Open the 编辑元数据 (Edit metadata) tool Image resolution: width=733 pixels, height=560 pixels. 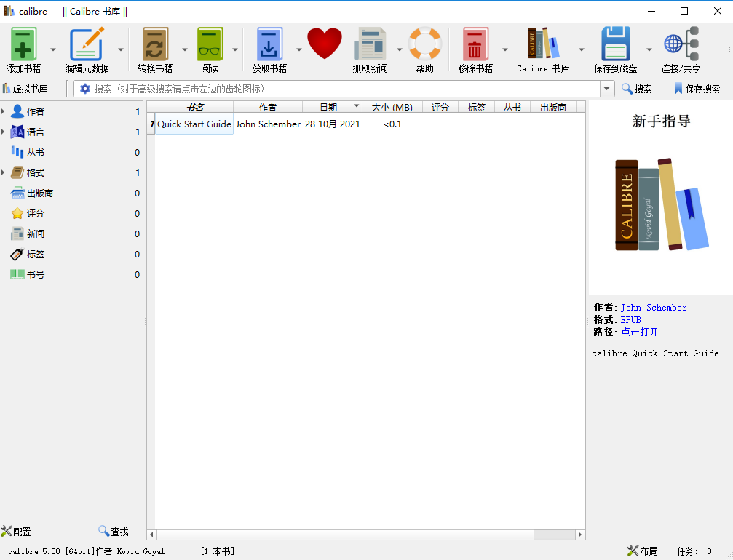(x=87, y=44)
